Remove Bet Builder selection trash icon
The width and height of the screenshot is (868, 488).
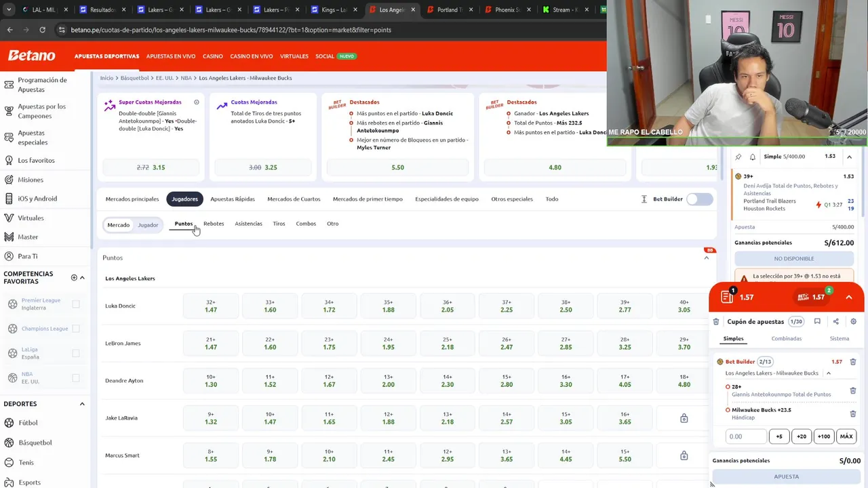pos(853,362)
